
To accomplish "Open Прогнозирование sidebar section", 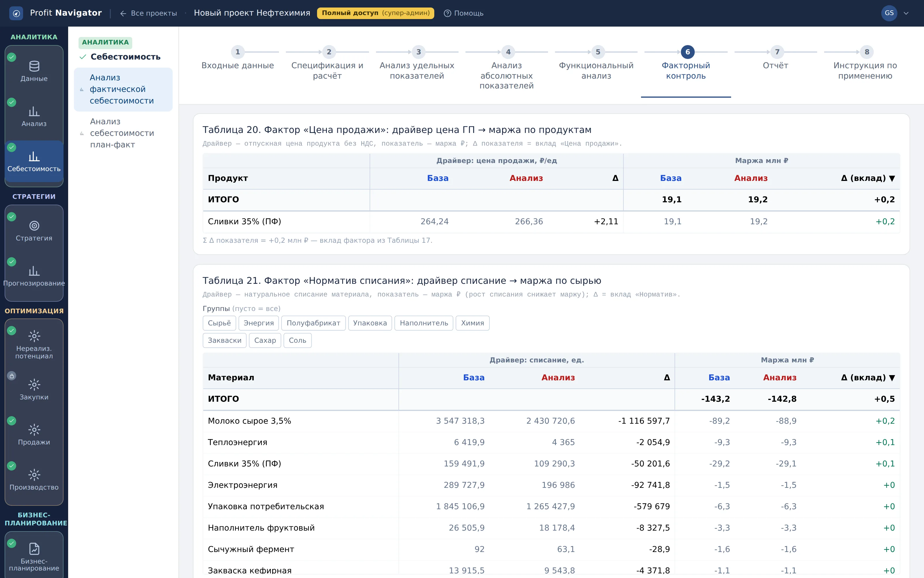I will tap(34, 276).
